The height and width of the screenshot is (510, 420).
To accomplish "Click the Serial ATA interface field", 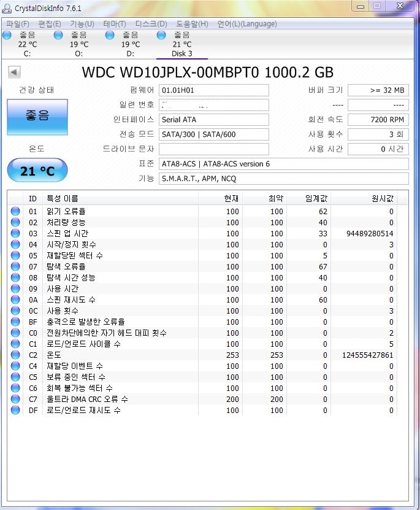I will (214, 120).
